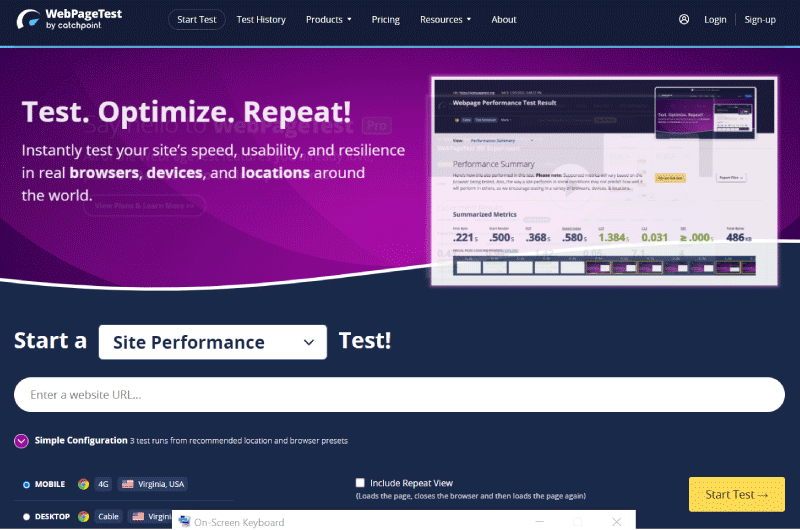Open Test History page
Screen dimensions: 800x530
261,19
